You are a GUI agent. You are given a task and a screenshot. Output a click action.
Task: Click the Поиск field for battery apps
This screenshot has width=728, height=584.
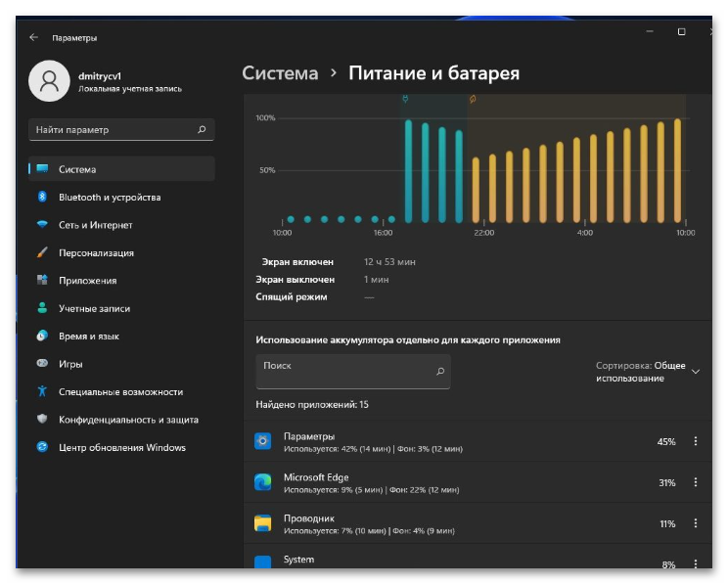tap(353, 372)
